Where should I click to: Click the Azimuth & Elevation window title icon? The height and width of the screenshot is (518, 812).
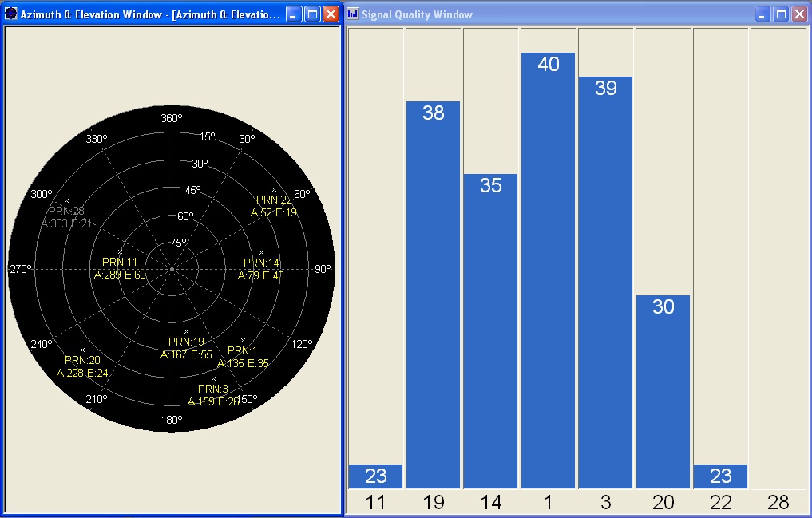point(10,14)
